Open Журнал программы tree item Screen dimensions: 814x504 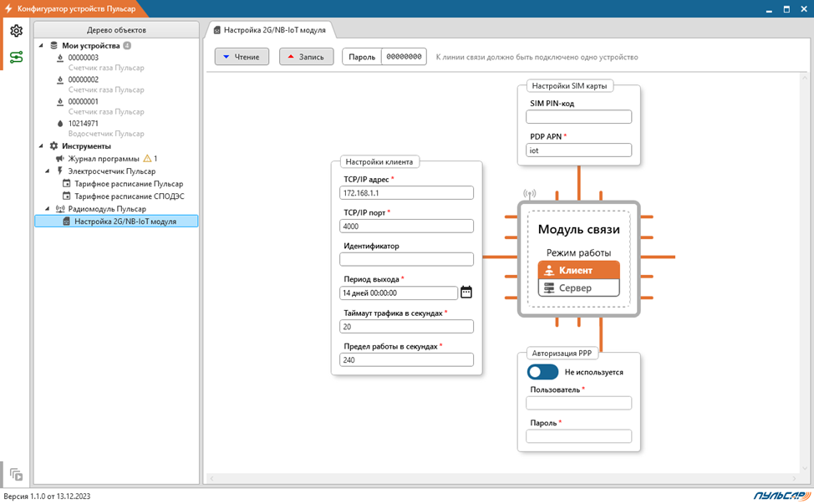pyautogui.click(x=104, y=158)
